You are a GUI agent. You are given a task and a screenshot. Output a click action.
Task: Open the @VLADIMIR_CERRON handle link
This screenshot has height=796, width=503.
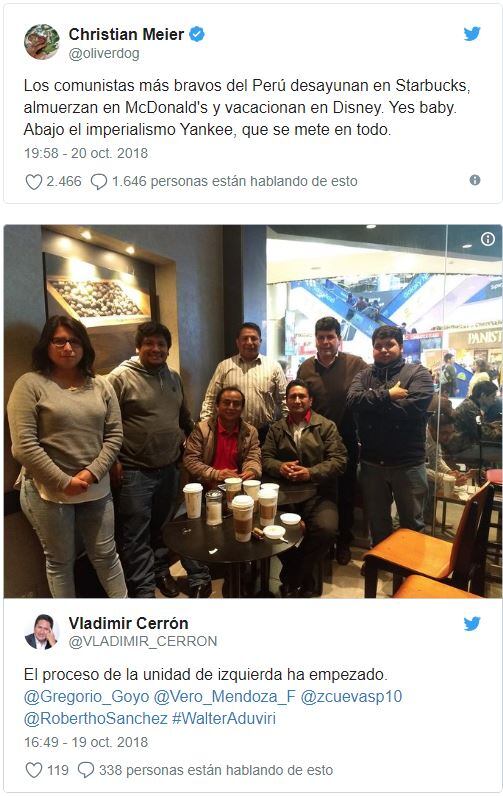click(143, 642)
